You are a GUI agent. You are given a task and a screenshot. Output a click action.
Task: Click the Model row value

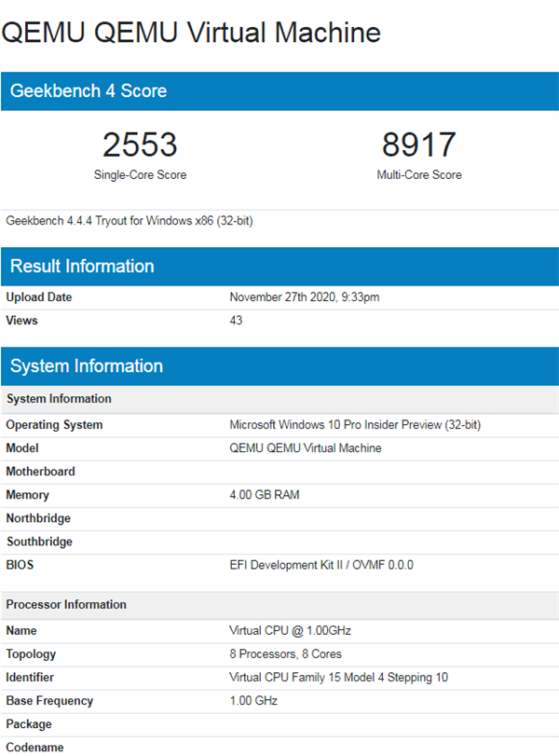tap(305, 448)
